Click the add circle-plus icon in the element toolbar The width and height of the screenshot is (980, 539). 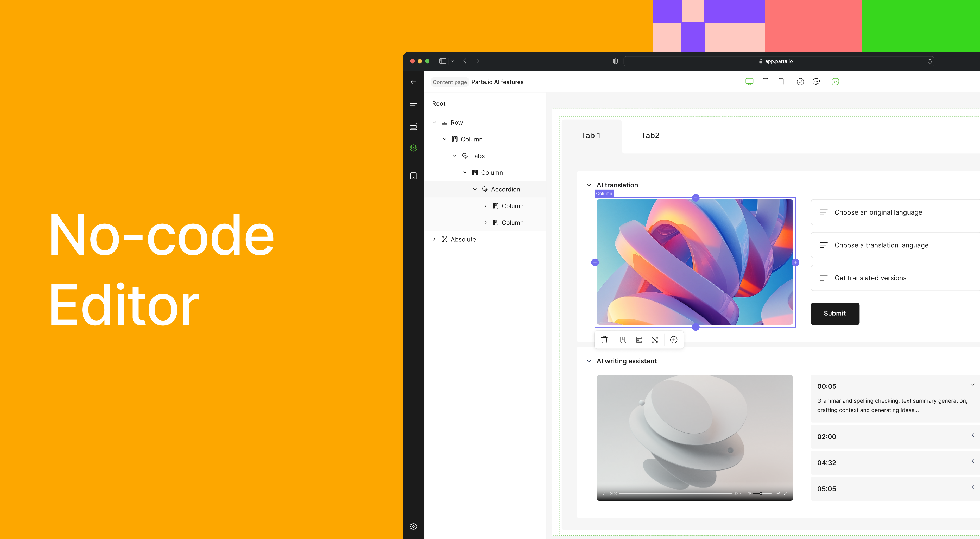pyautogui.click(x=673, y=340)
